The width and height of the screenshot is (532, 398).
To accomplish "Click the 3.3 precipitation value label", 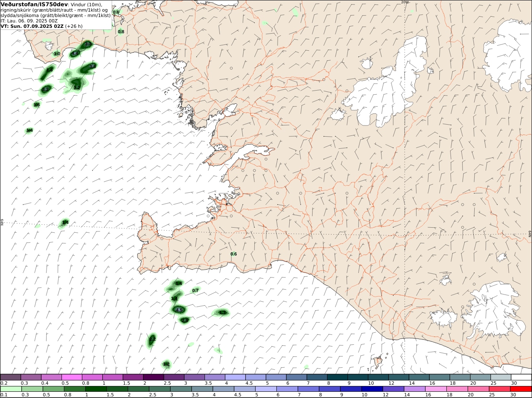I will [x=88, y=44].
